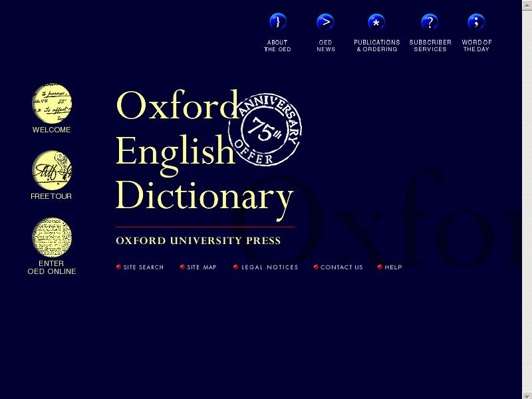This screenshot has height=399, width=532.
Task: Open the blue semicolon Word of the Day icon
Action: 476,22
